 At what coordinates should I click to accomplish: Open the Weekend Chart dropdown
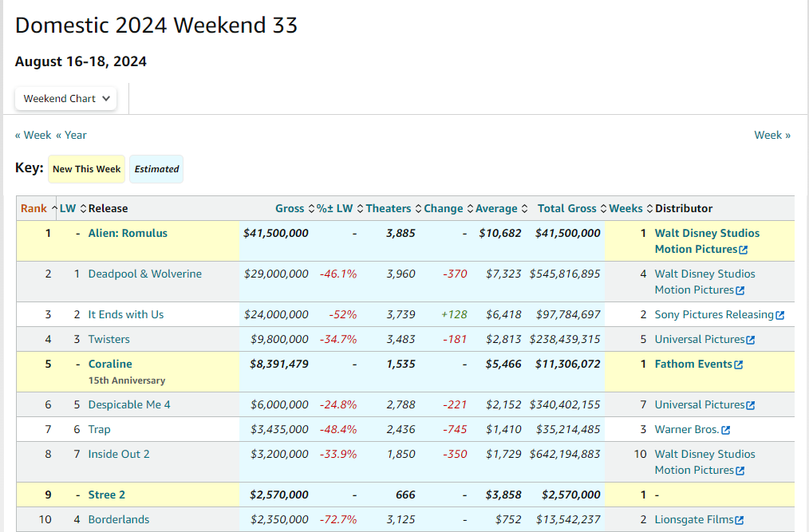click(65, 99)
